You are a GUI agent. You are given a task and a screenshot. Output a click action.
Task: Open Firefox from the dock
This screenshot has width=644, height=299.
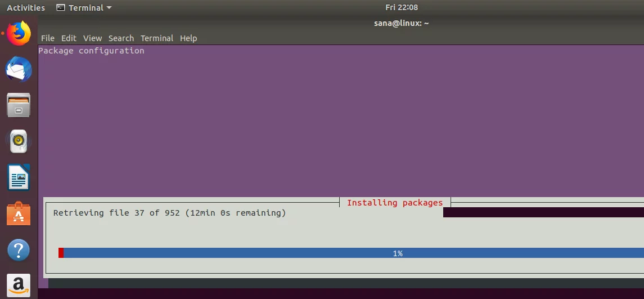(x=19, y=33)
